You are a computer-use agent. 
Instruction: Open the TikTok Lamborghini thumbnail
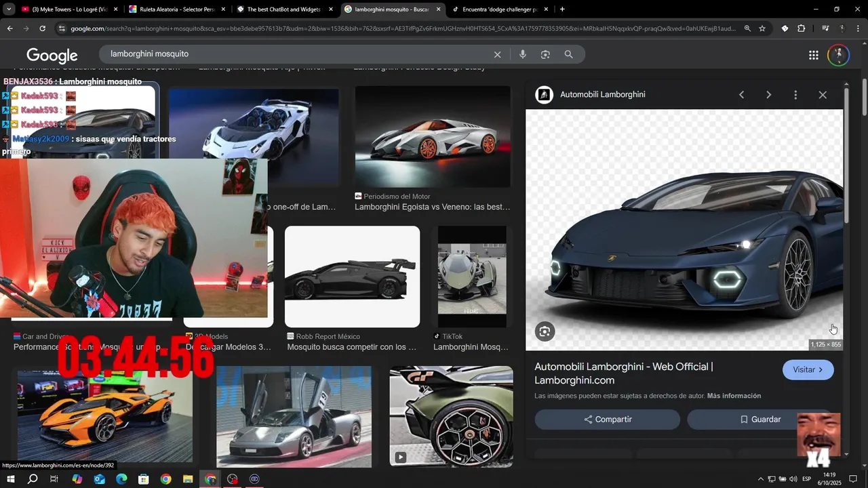[472, 277]
